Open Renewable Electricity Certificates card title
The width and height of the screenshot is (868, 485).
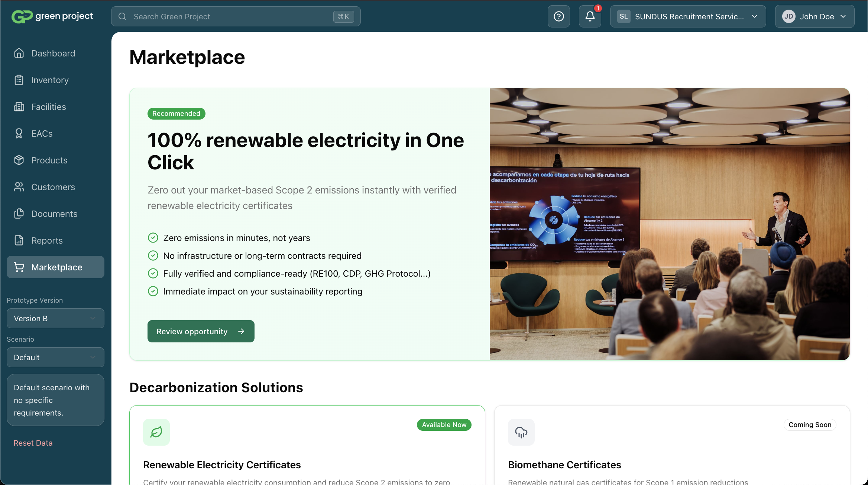click(x=222, y=465)
